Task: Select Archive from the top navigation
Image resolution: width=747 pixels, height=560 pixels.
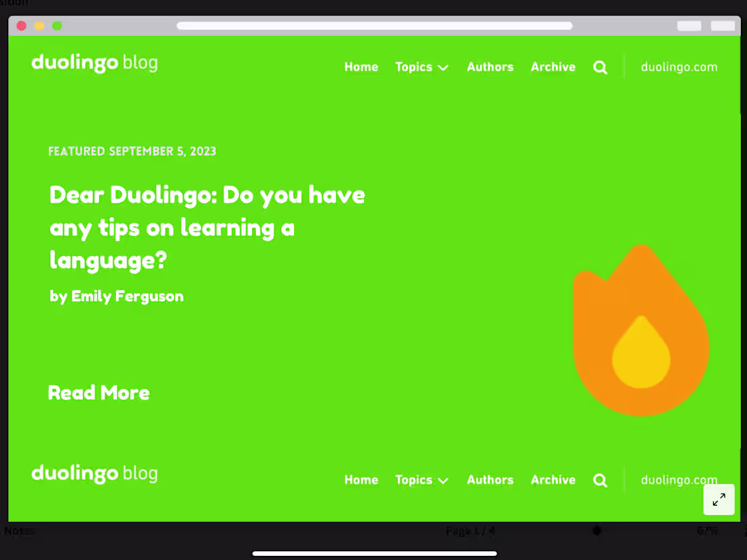Action: [x=553, y=67]
